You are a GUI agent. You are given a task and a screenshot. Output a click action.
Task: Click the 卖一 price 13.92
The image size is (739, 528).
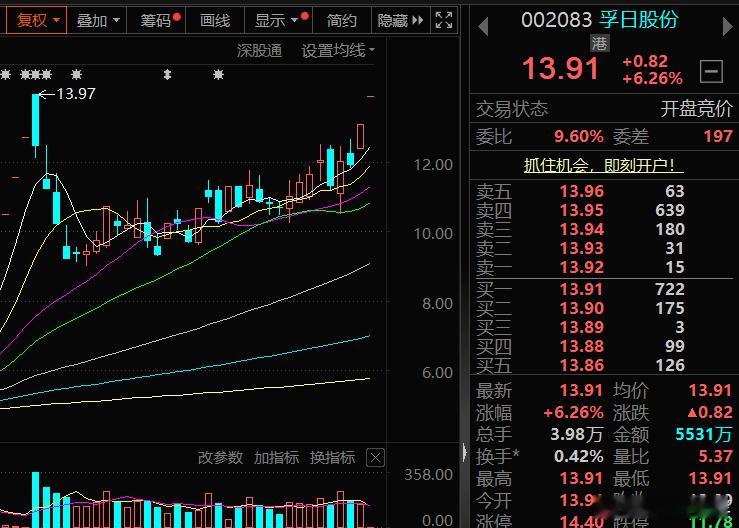click(x=582, y=267)
